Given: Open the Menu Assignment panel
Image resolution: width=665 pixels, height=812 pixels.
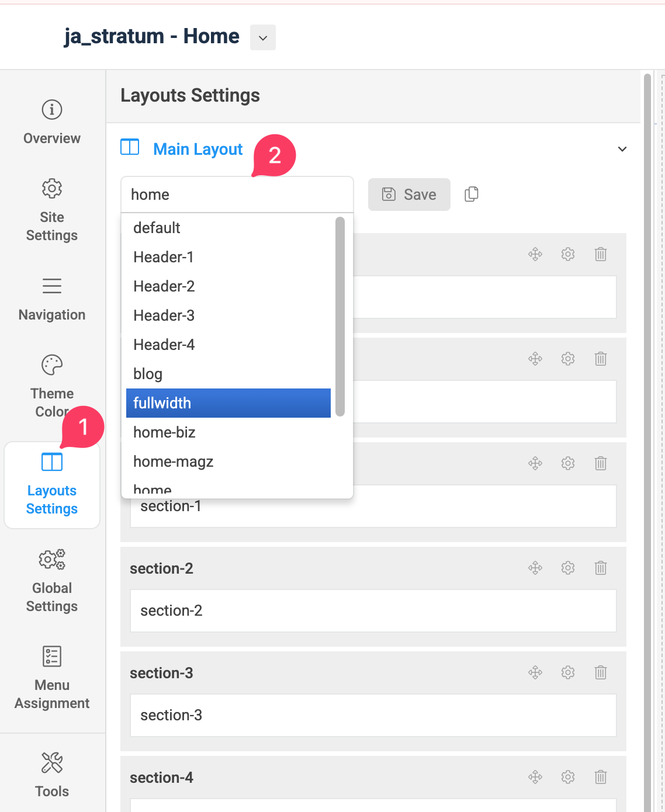Looking at the screenshot, I should click(x=52, y=678).
